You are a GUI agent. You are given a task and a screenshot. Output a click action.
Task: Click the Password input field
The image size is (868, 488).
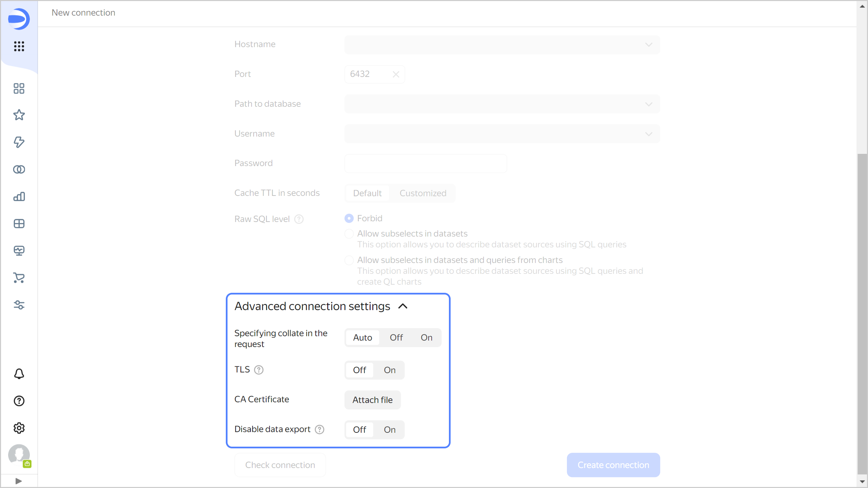coord(426,163)
